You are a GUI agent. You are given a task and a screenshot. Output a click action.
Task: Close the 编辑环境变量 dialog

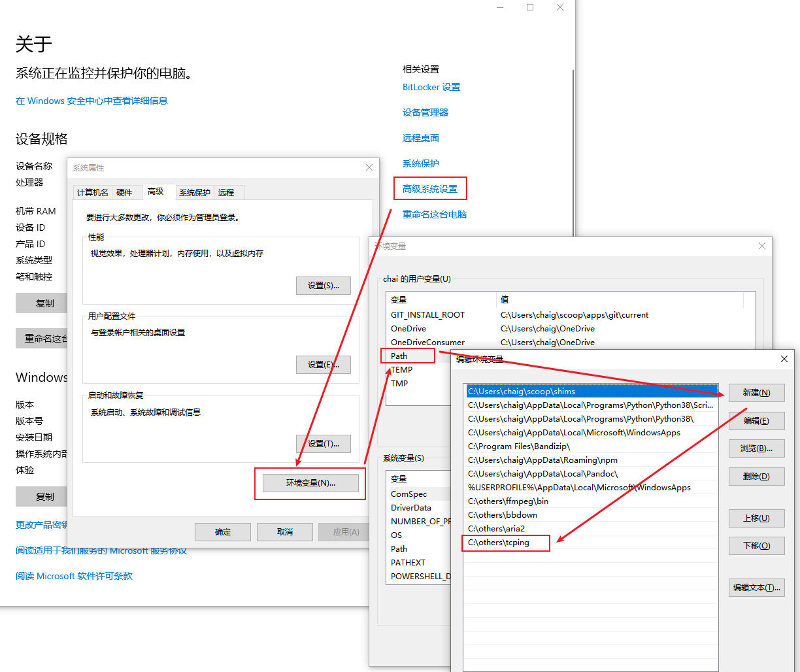(x=784, y=359)
